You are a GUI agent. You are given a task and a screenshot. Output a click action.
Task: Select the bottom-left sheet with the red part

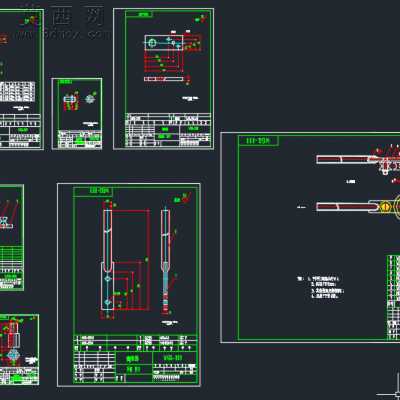pyautogui.click(x=19, y=349)
